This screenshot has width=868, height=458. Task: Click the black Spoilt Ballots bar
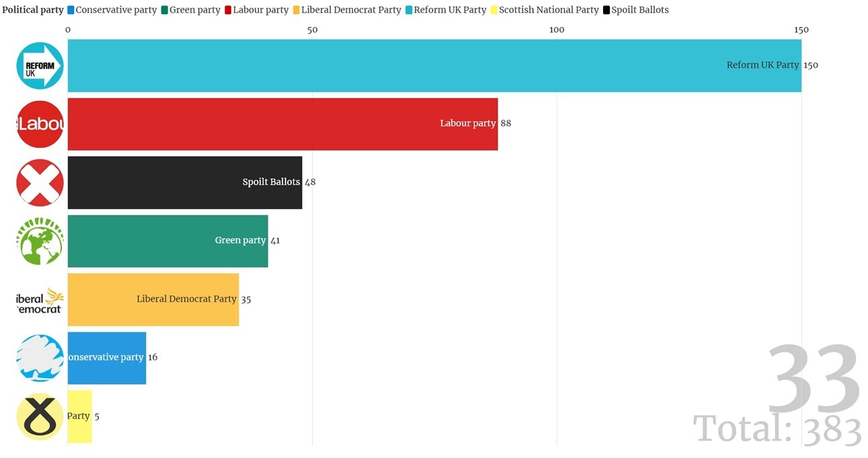tap(185, 182)
